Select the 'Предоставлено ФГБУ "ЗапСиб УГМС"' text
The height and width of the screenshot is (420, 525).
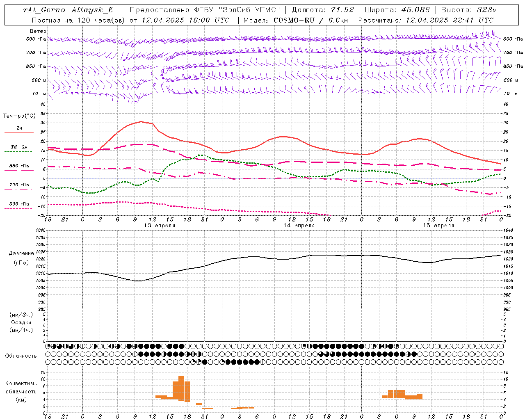click(x=205, y=10)
